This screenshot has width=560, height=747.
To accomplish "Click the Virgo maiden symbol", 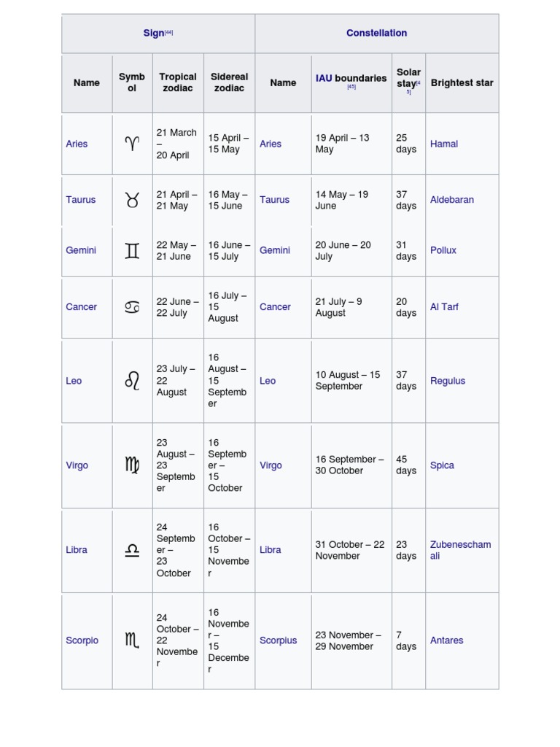I will tap(132, 465).
